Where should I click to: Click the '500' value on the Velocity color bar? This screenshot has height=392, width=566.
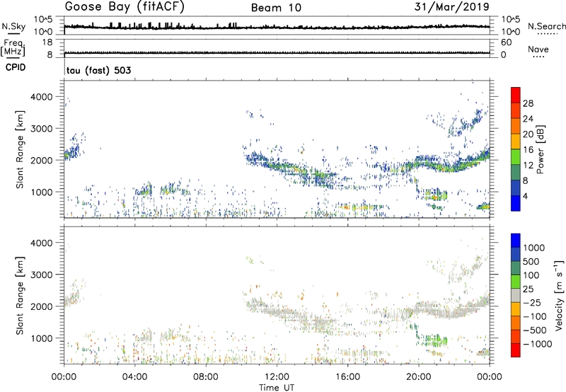pyautogui.click(x=531, y=262)
